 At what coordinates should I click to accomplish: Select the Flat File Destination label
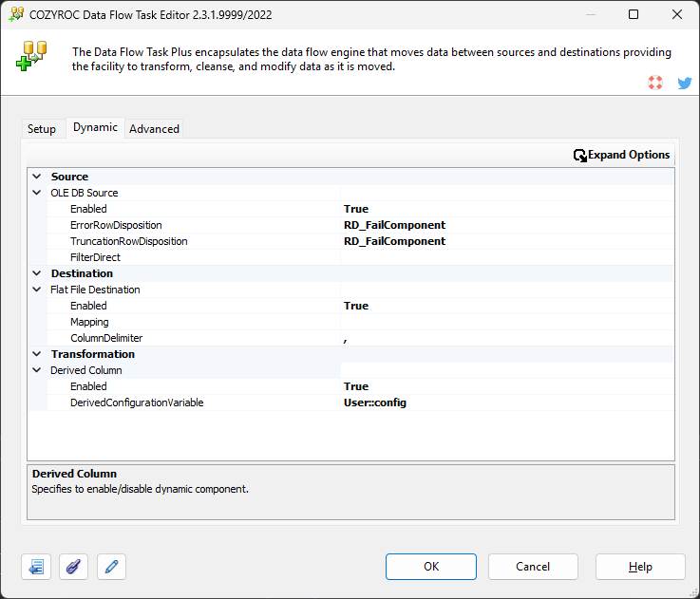95,290
